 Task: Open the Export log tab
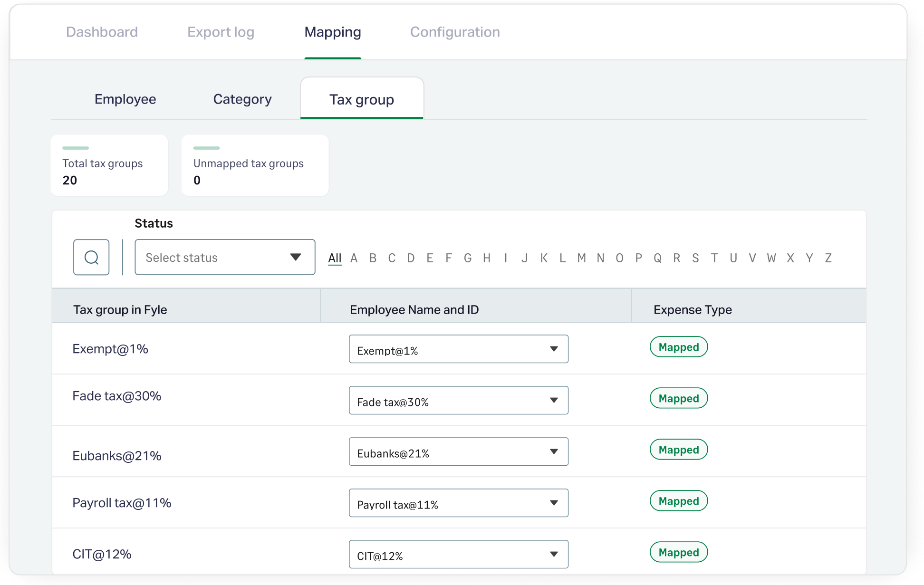coord(221,32)
